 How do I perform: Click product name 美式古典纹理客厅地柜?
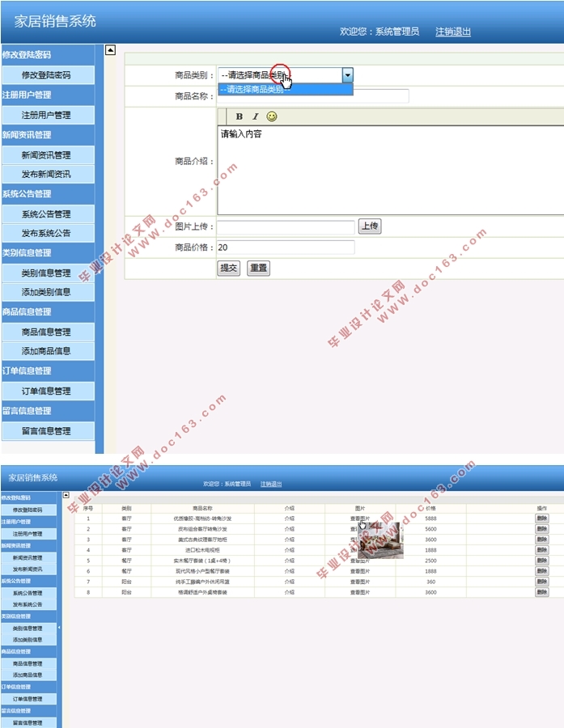(x=202, y=540)
